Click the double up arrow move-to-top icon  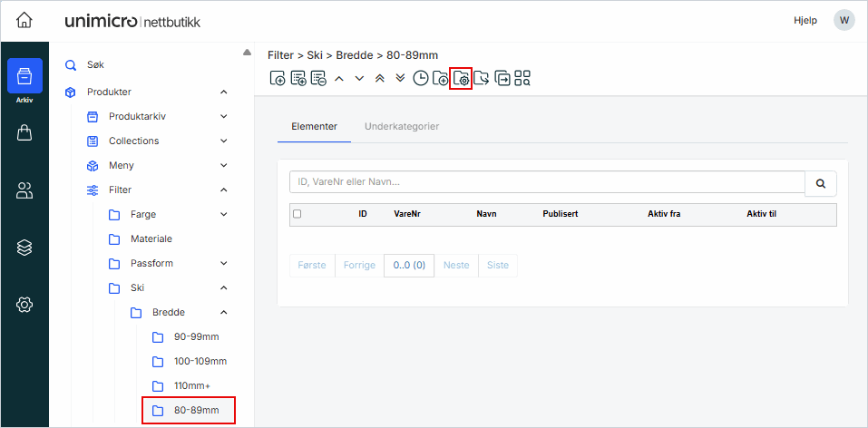(x=379, y=78)
